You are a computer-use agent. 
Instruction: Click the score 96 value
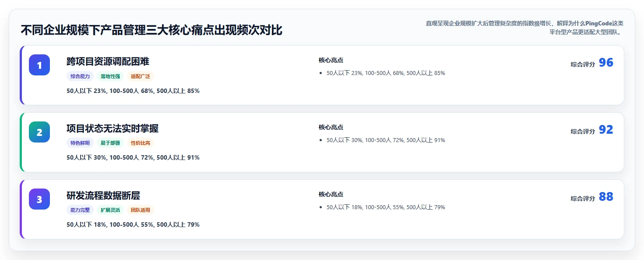[x=606, y=63]
